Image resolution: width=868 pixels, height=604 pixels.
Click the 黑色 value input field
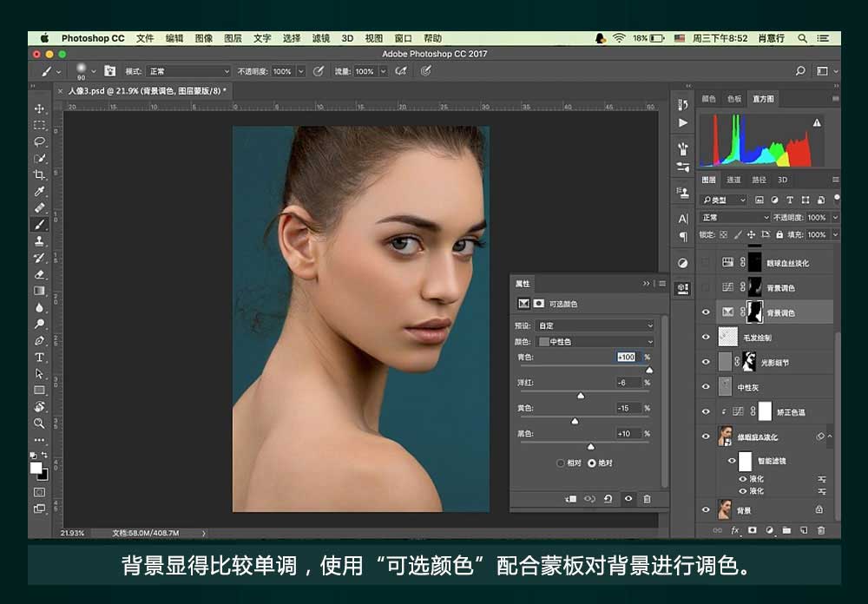pyautogui.click(x=628, y=433)
